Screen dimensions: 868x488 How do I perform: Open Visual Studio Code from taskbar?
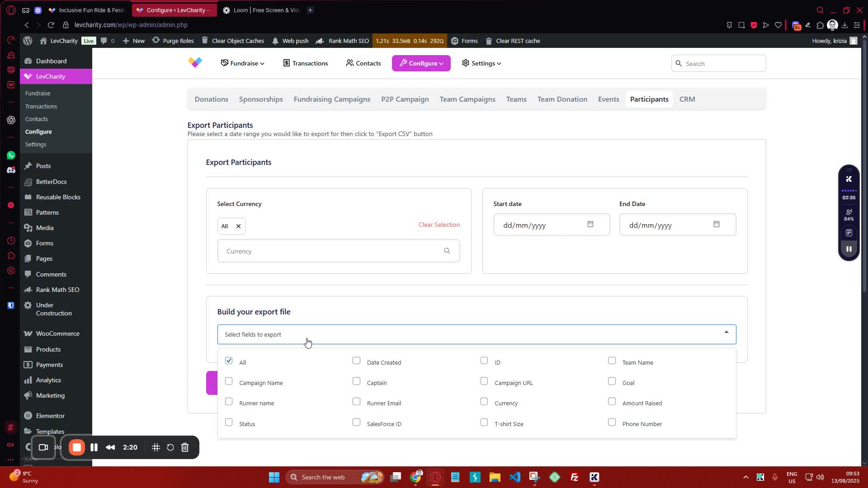(514, 477)
